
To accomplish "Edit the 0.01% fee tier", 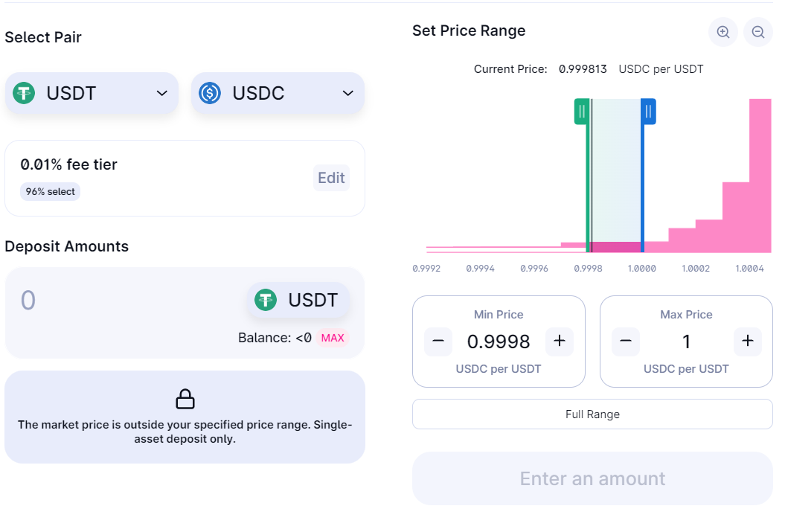I will point(331,178).
